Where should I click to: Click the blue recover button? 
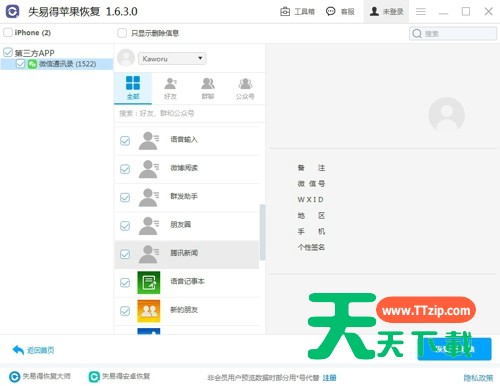tap(455, 349)
